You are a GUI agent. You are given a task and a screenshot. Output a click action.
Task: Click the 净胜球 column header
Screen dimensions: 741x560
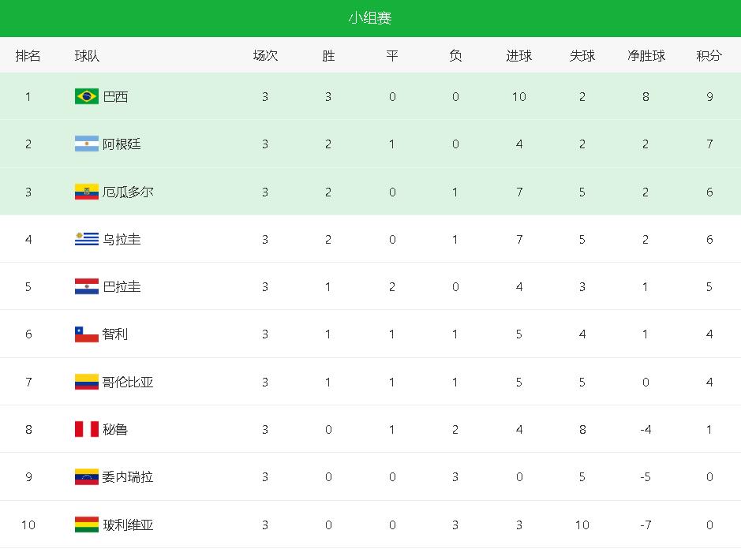coord(646,56)
